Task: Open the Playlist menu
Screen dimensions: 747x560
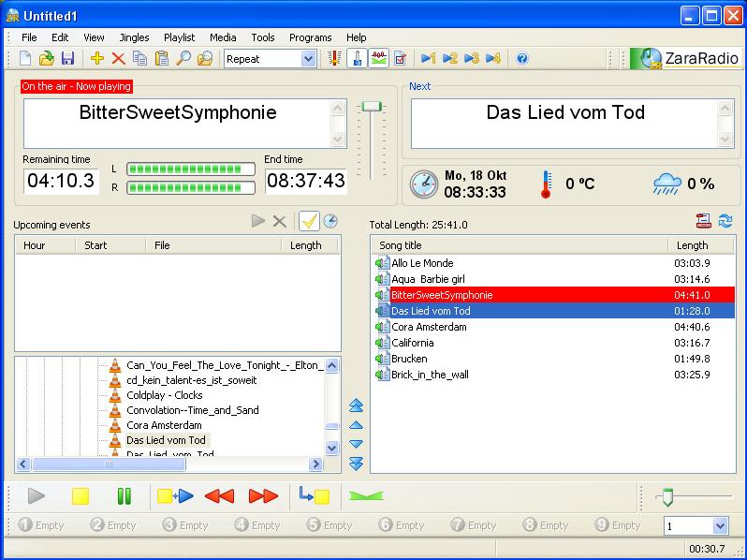Action: click(x=179, y=37)
